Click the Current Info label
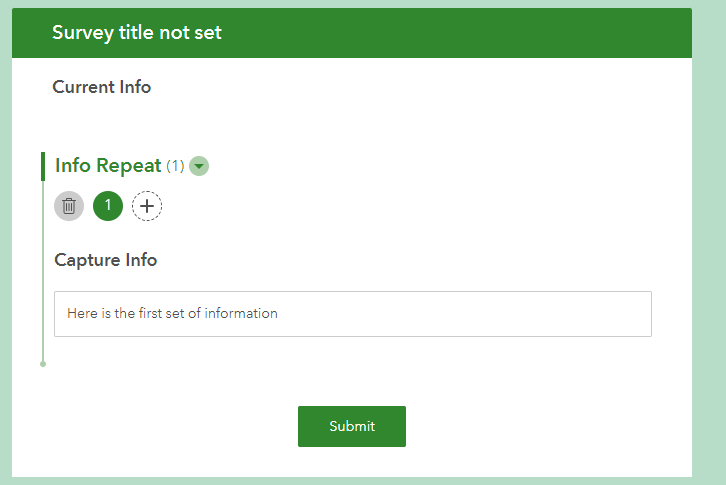This screenshot has height=485, width=726. 102,87
